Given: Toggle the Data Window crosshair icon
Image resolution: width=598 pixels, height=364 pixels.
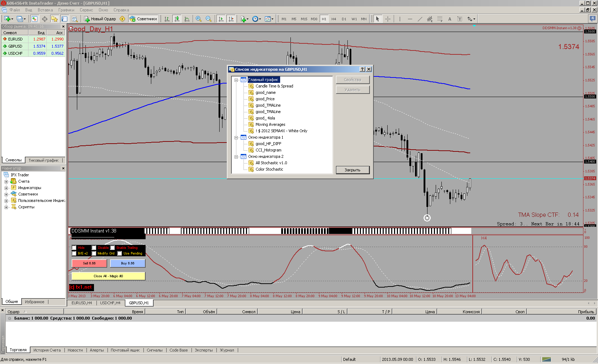Looking at the screenshot, I should [x=44, y=19].
